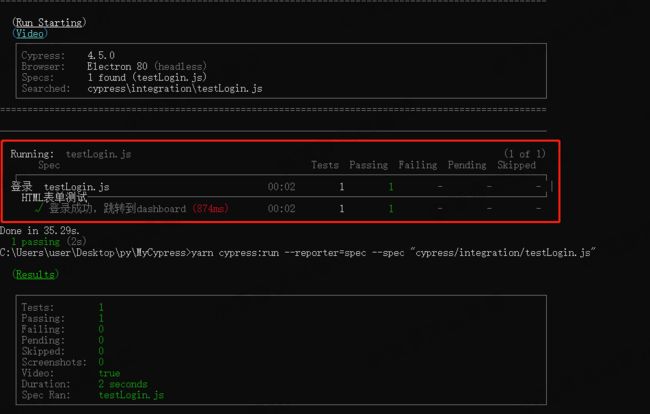Click the 'Pending' column header in the summary table
The image size is (650, 414).
click(467, 165)
